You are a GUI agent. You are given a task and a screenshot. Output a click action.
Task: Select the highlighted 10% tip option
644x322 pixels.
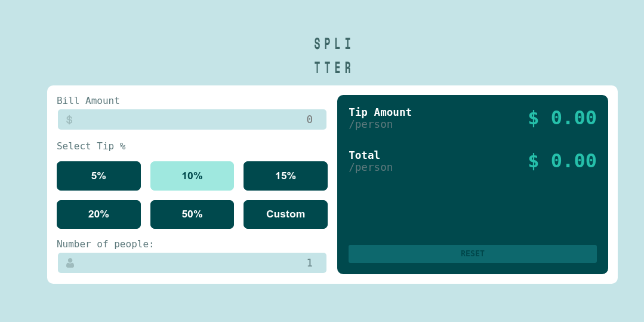click(x=192, y=176)
